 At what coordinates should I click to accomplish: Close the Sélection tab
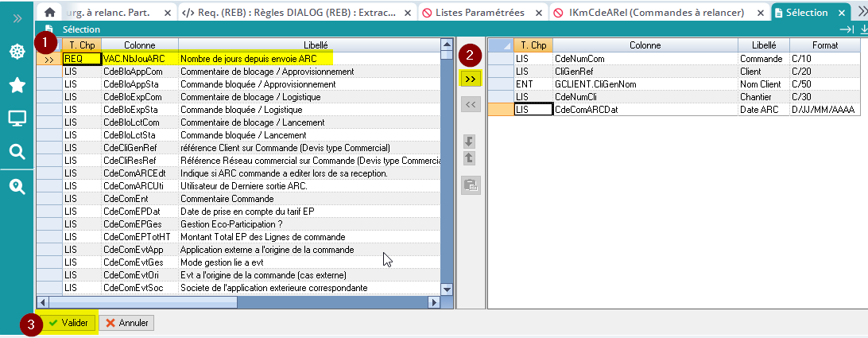(x=840, y=13)
